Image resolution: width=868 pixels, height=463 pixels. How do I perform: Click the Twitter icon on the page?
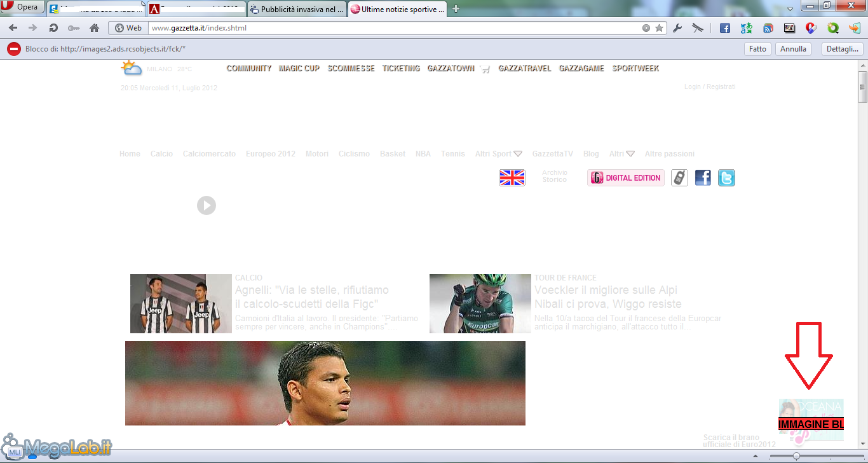[726, 178]
